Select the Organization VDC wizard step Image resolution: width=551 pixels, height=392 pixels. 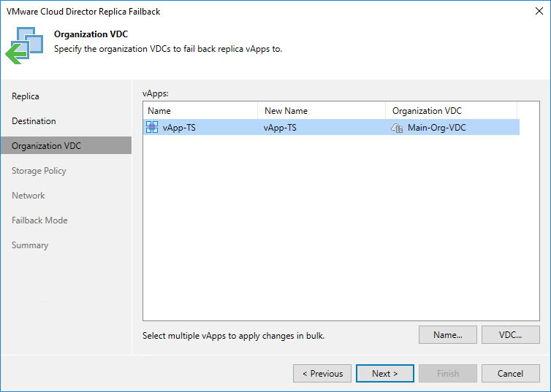click(66, 146)
